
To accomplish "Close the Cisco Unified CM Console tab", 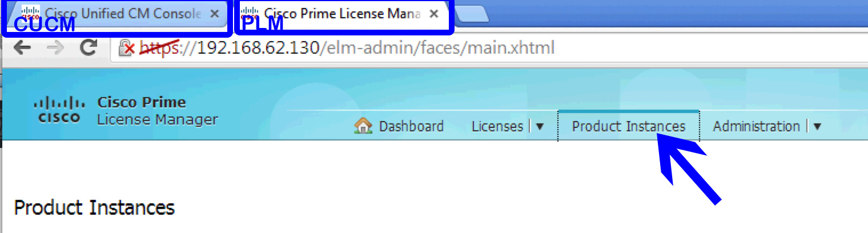I will coord(215,14).
